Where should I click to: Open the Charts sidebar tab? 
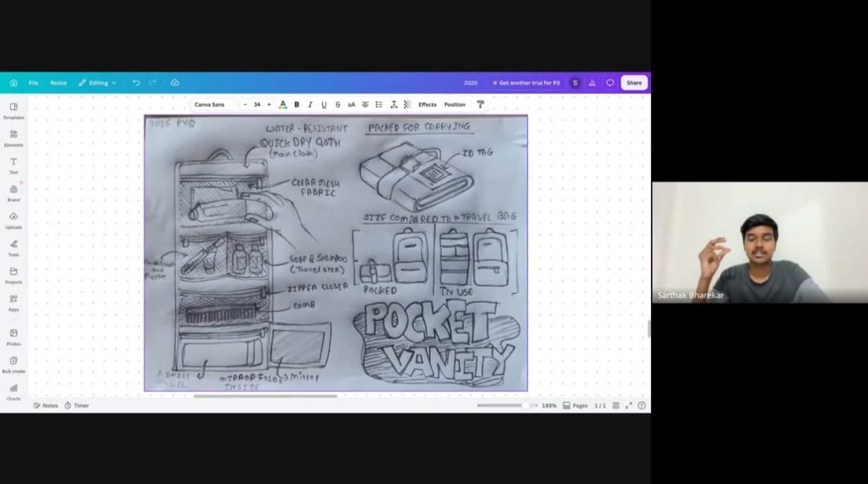pyautogui.click(x=14, y=392)
